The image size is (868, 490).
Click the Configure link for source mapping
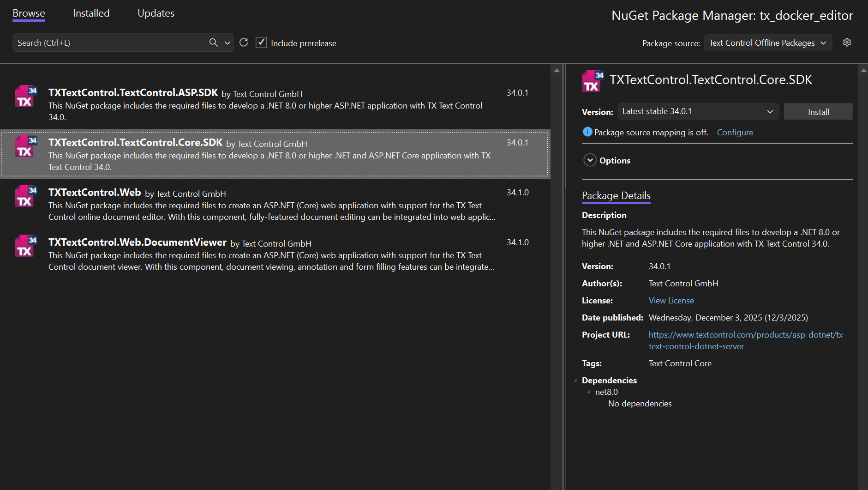tap(735, 132)
